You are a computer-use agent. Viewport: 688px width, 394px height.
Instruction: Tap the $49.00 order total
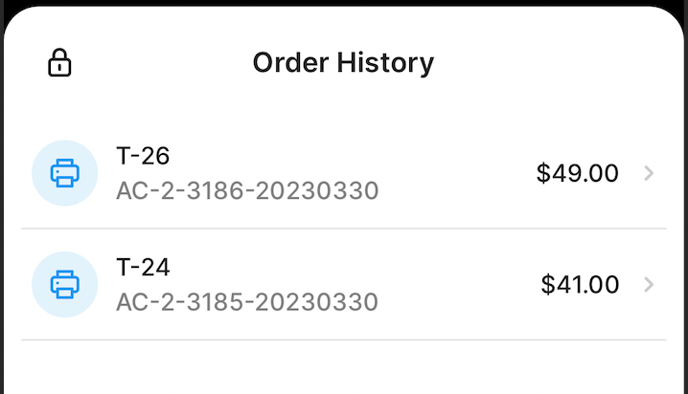click(x=577, y=173)
